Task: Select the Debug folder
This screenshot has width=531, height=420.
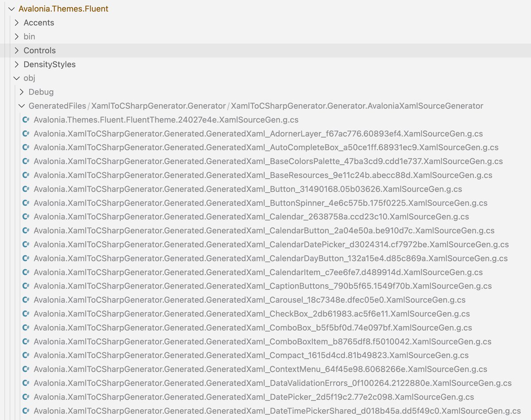Action: 41,92
